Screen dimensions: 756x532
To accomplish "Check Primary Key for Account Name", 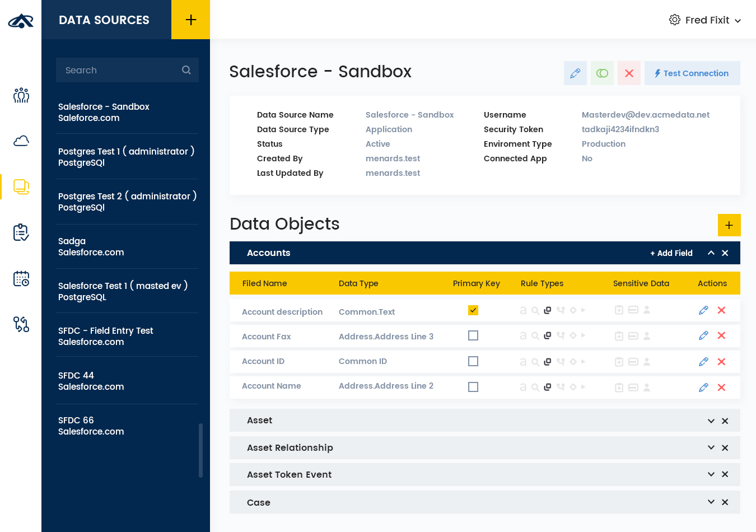I will pos(473,387).
